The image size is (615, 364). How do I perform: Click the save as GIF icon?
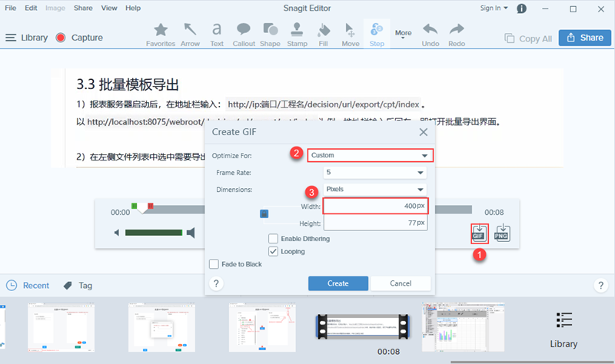tap(479, 233)
